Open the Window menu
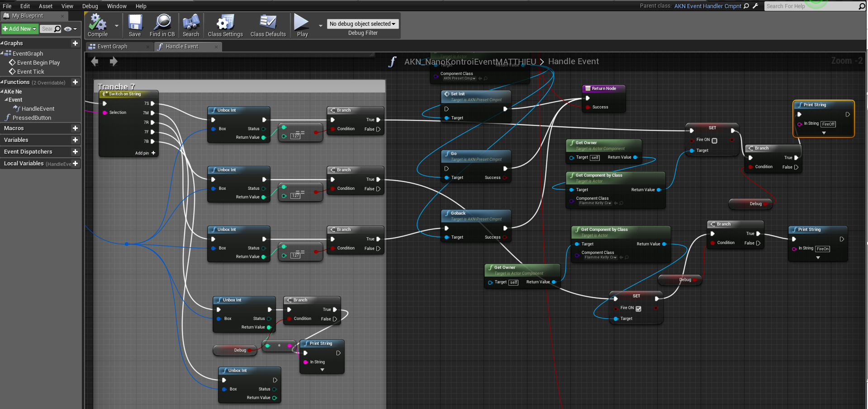868x409 pixels. pos(117,6)
